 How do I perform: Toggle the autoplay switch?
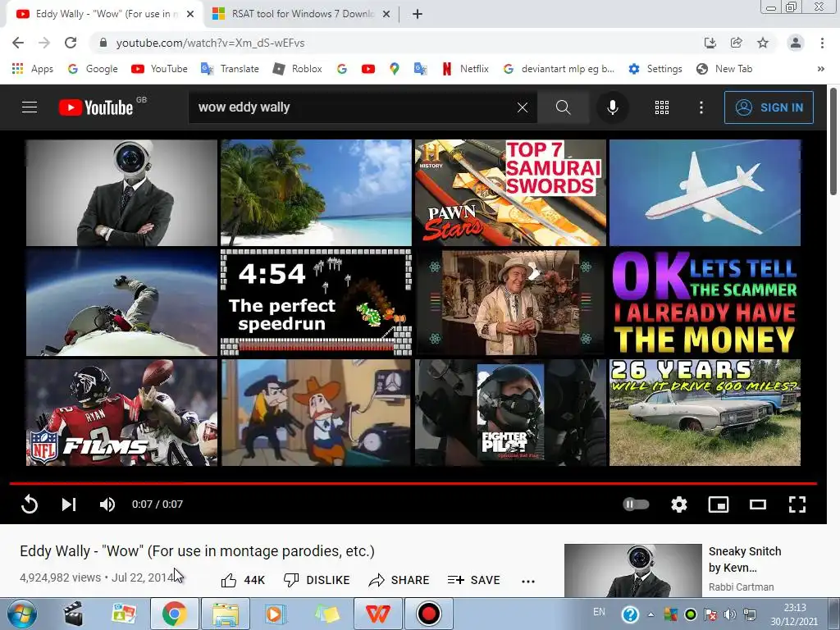636,504
